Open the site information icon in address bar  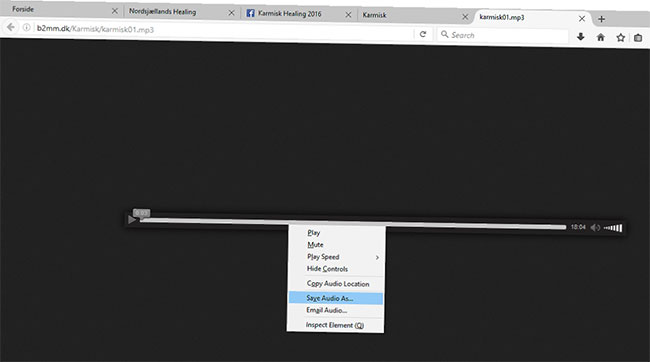27,28
